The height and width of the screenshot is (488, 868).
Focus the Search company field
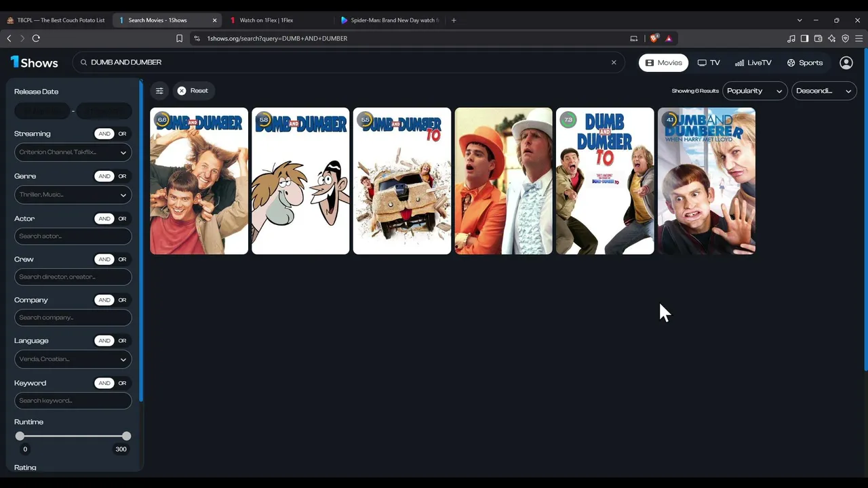click(x=73, y=318)
